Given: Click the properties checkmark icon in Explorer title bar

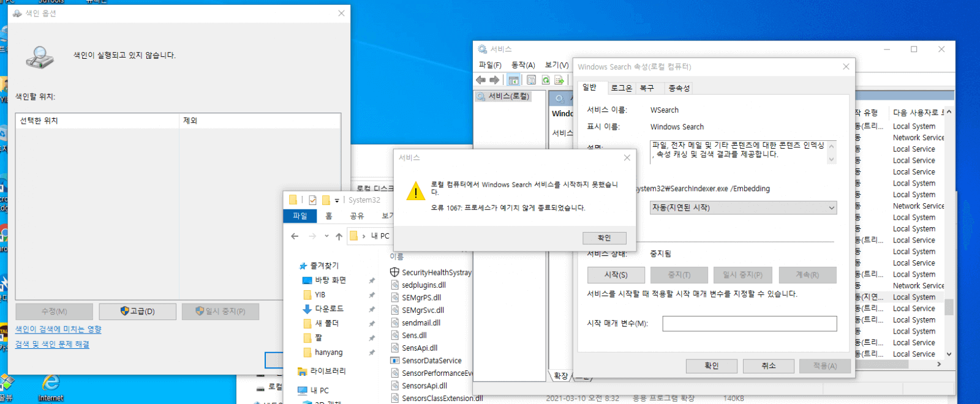Looking at the screenshot, I should pyautogui.click(x=312, y=200).
